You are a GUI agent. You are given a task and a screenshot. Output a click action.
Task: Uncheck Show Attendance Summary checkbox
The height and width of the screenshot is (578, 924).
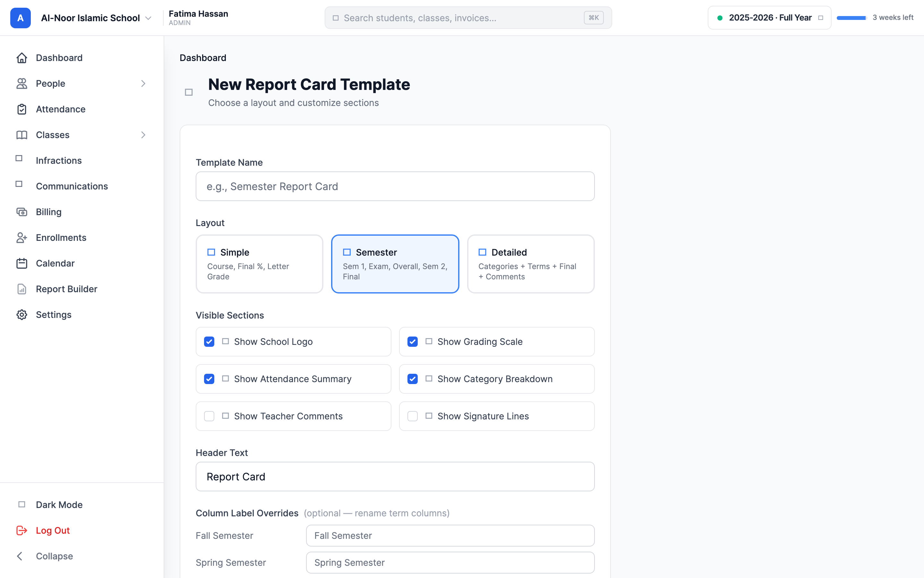tap(209, 379)
